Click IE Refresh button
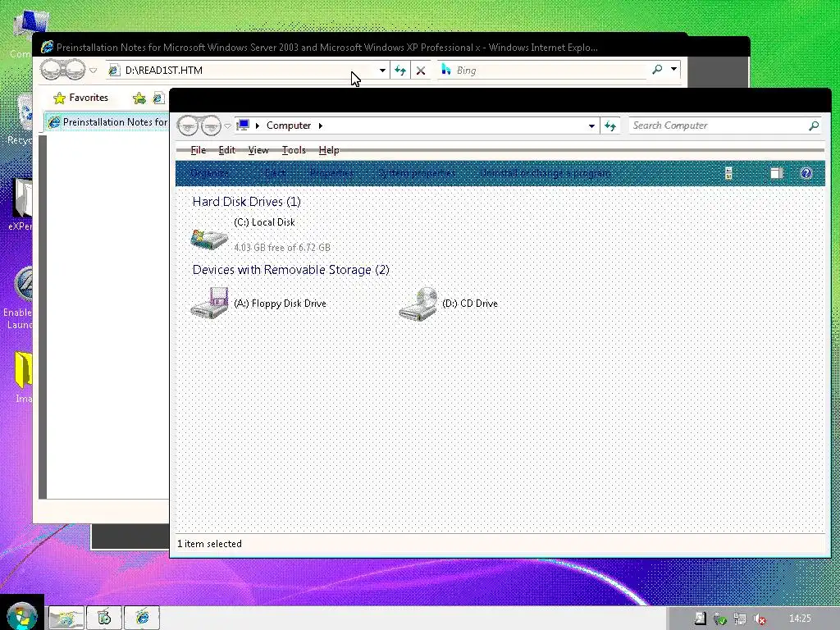The image size is (840, 630). pyautogui.click(x=400, y=71)
